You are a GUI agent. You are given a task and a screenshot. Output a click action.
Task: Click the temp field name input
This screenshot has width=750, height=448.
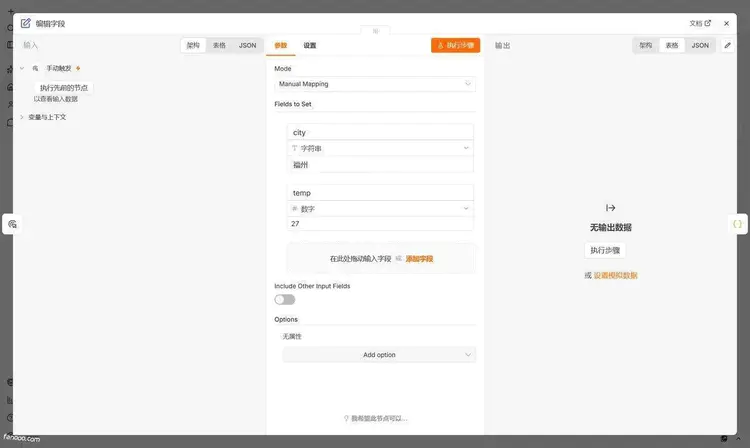coord(380,193)
